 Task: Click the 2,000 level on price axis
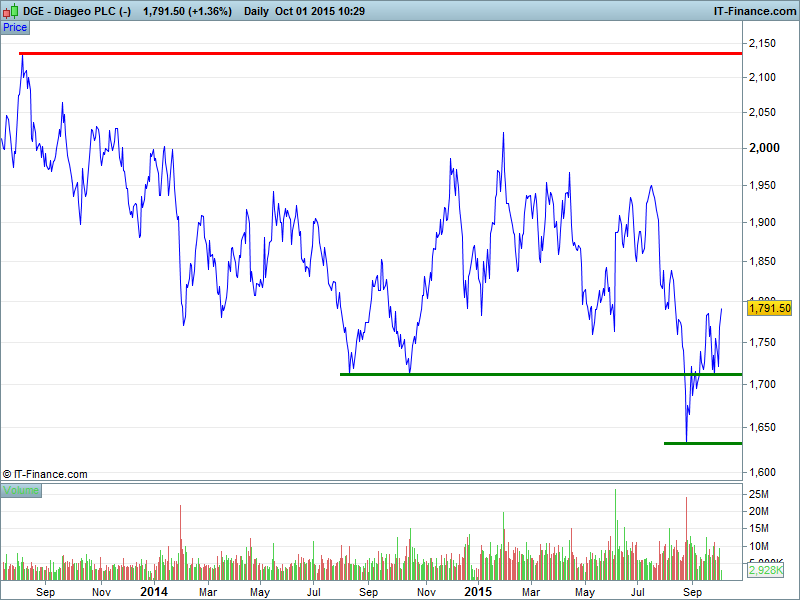click(x=764, y=148)
